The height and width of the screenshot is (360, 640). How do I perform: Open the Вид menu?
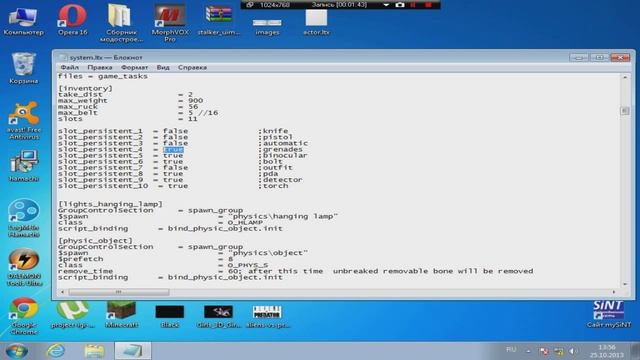[163, 67]
